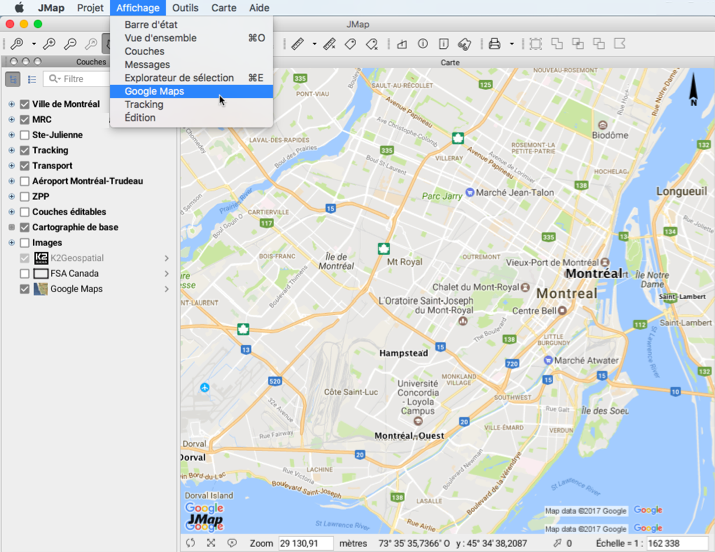Click the Filtre search field
The height and width of the screenshot is (552, 715).
point(76,79)
